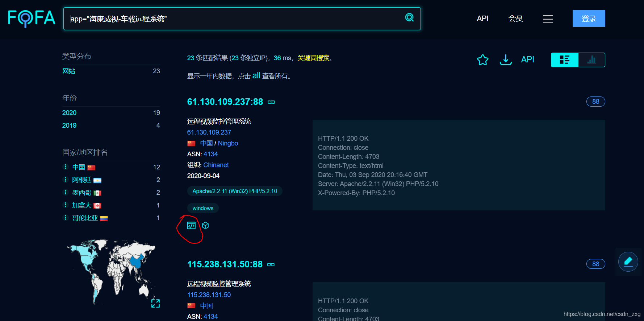Screen dimensions: 644x321
Task: Click 中国 link in second result
Action: tap(206, 306)
